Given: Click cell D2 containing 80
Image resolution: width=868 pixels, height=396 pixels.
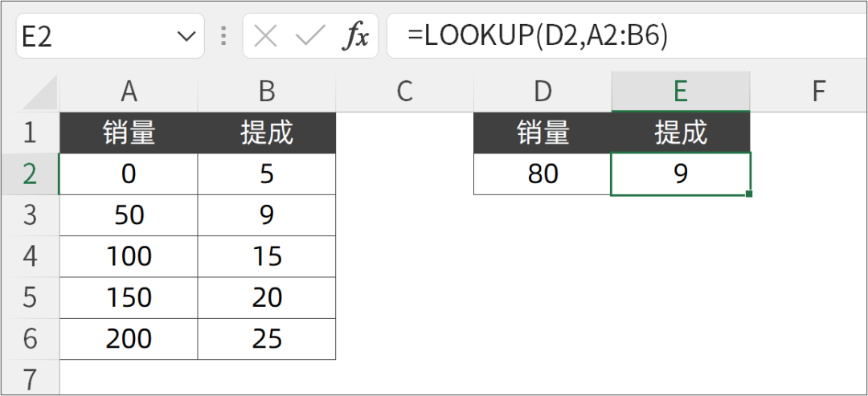Looking at the screenshot, I should 542,174.
